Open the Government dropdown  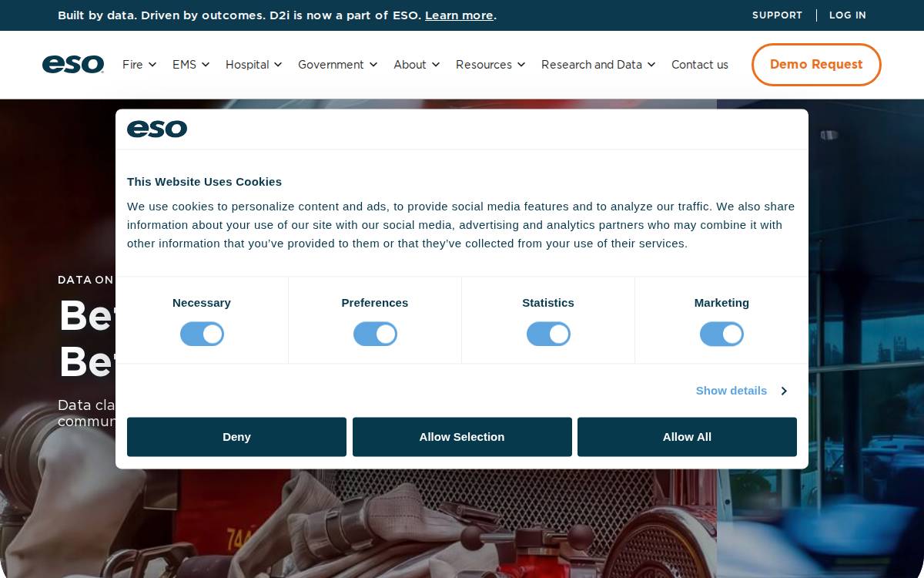pyautogui.click(x=338, y=65)
